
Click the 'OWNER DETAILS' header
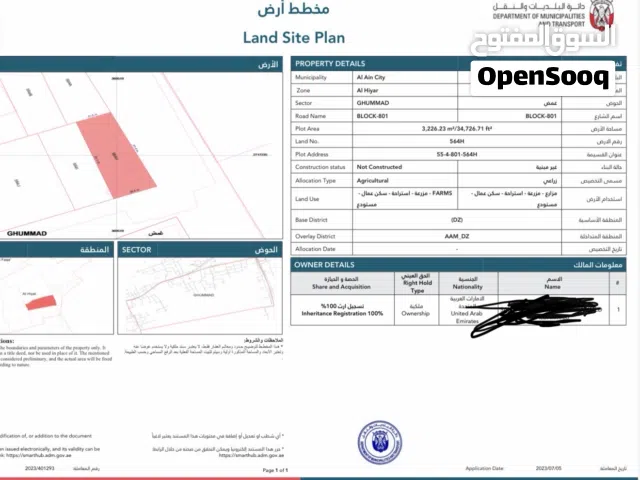coord(324,265)
